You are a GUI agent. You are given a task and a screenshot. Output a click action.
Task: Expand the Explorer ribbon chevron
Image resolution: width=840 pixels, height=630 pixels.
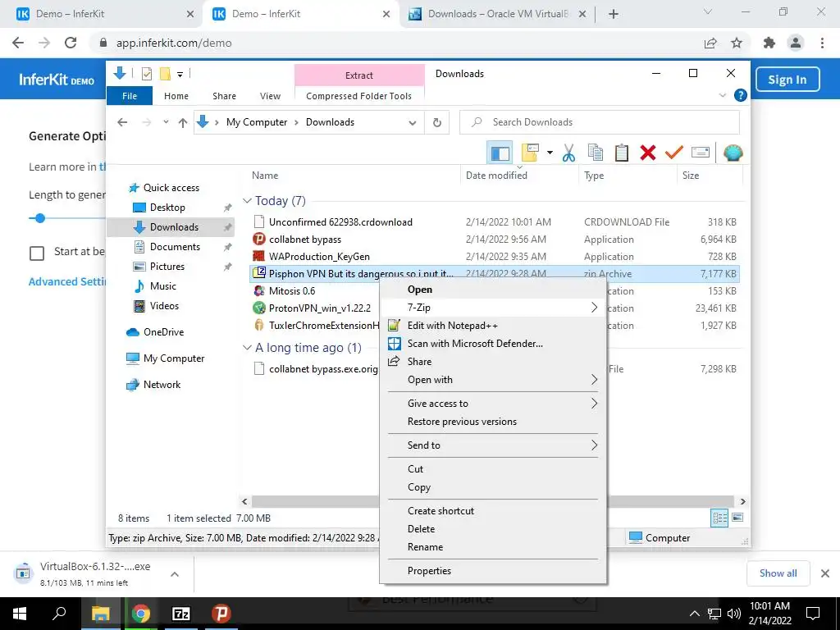(x=722, y=95)
